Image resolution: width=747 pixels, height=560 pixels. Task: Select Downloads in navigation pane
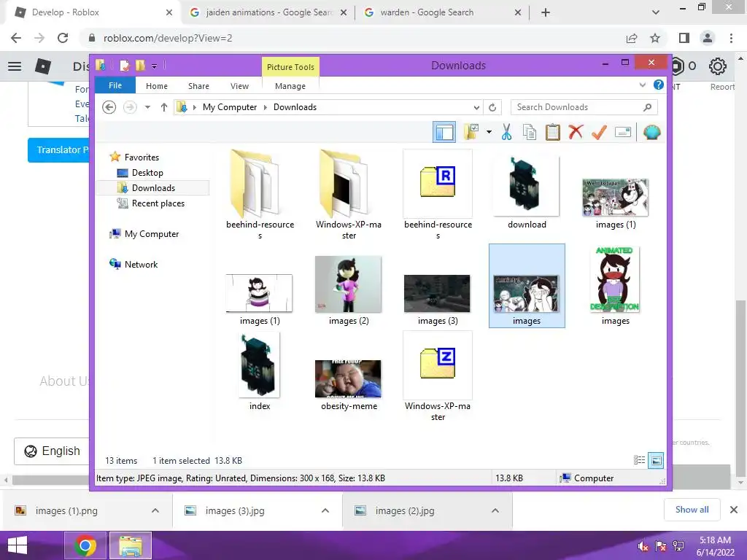[x=153, y=188]
